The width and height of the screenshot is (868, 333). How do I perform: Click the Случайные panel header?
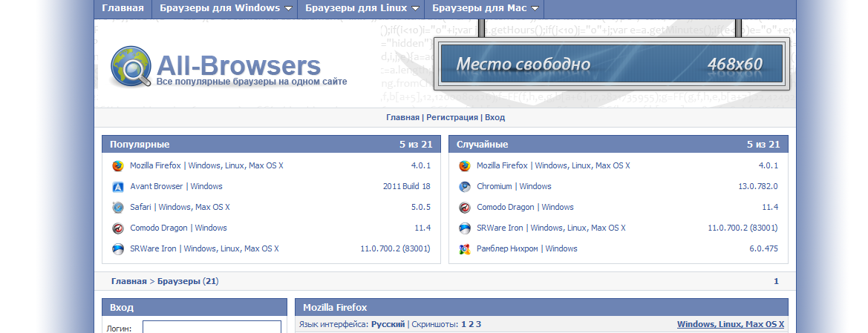619,145
